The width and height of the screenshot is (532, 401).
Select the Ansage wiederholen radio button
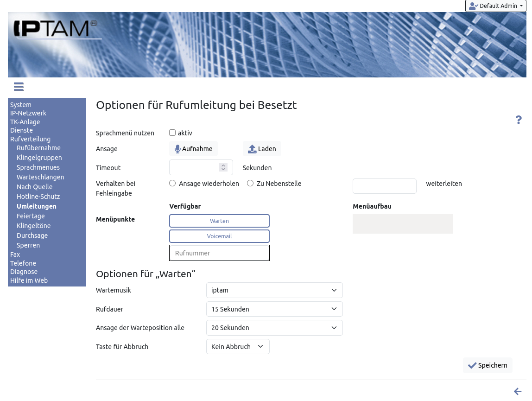coord(172,184)
